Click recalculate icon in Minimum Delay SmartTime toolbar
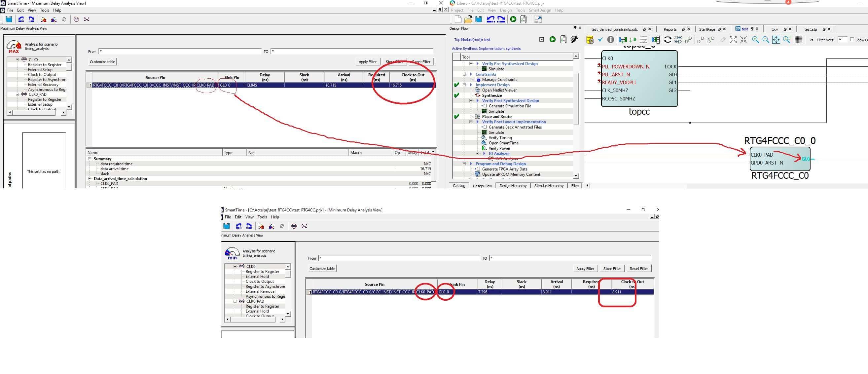The height and width of the screenshot is (374, 868). (282, 226)
